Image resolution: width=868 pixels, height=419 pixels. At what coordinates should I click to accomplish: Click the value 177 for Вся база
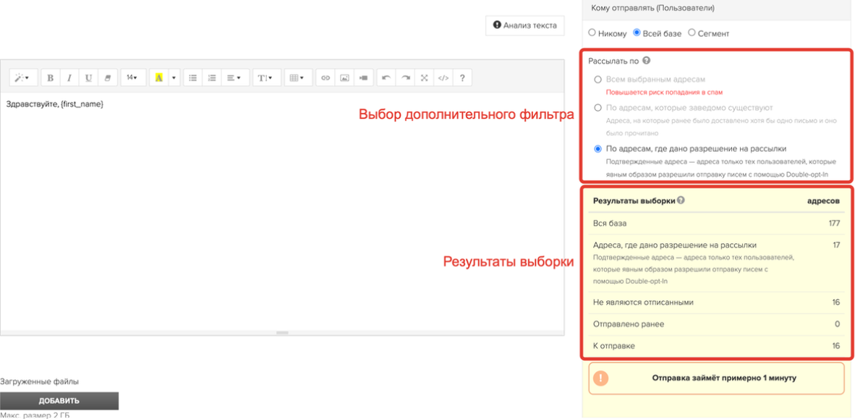pos(834,224)
